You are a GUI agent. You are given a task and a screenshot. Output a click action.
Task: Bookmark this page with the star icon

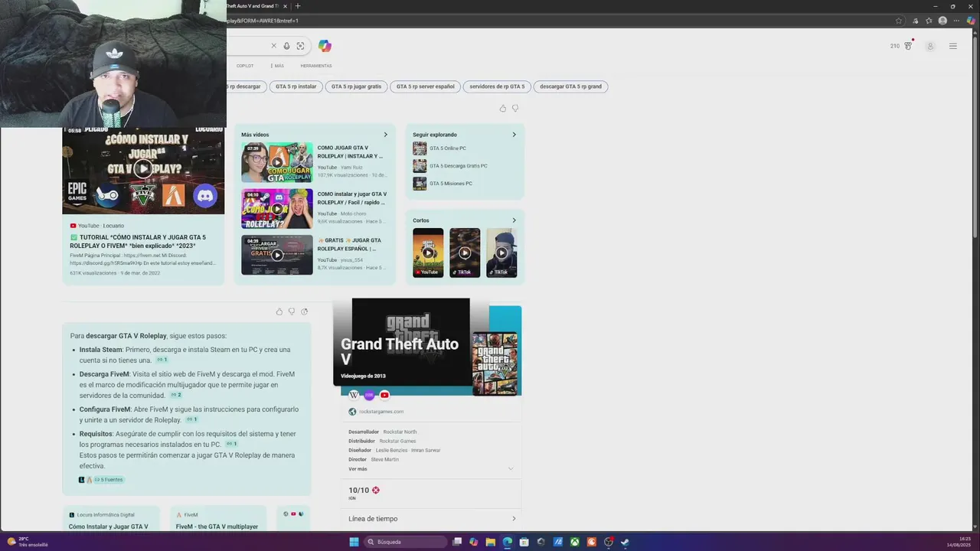899,21
